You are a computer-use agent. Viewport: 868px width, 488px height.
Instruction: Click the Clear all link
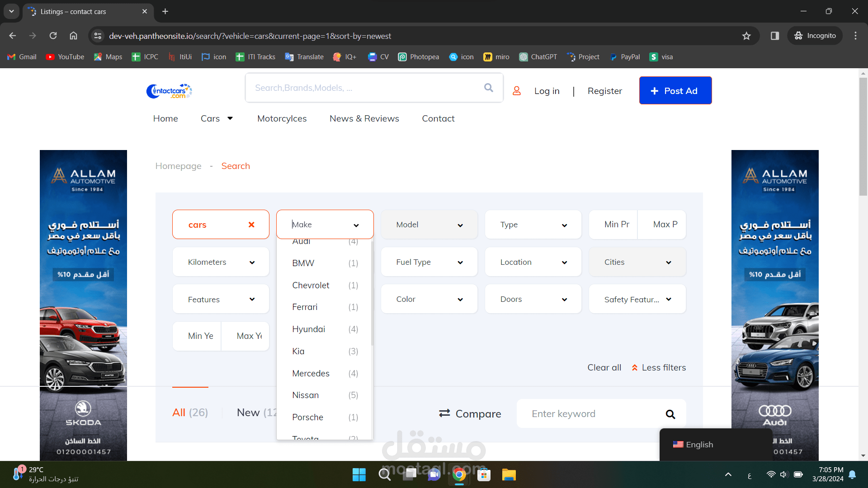tap(604, 367)
